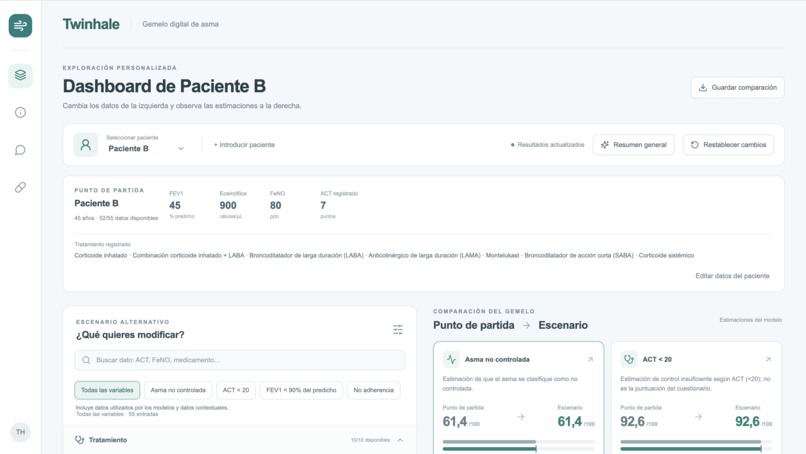
Task: Click the search magnifier icon
Action: 86,360
